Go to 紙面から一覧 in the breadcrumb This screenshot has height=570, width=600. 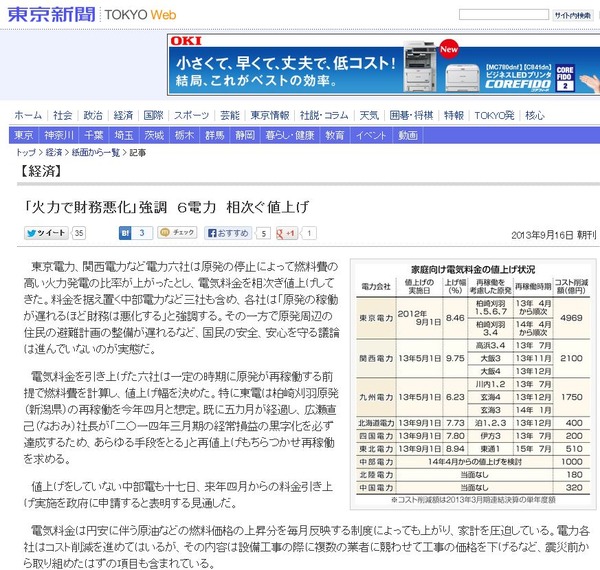point(96,152)
